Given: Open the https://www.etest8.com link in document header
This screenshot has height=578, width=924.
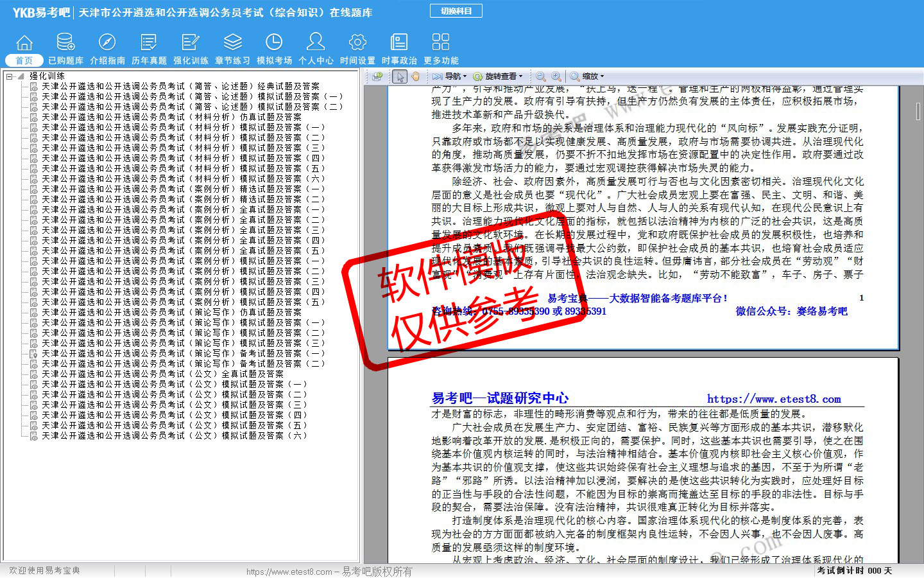Looking at the screenshot, I should coord(774,399).
